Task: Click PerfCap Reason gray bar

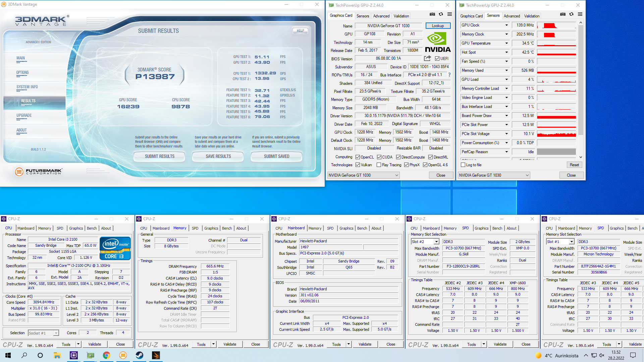Action: pos(556,152)
